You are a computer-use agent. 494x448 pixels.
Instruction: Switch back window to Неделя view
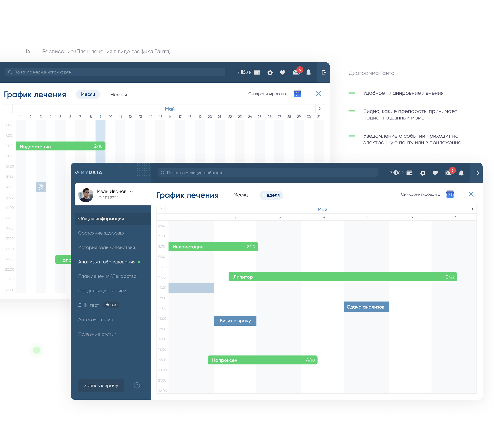[119, 95]
